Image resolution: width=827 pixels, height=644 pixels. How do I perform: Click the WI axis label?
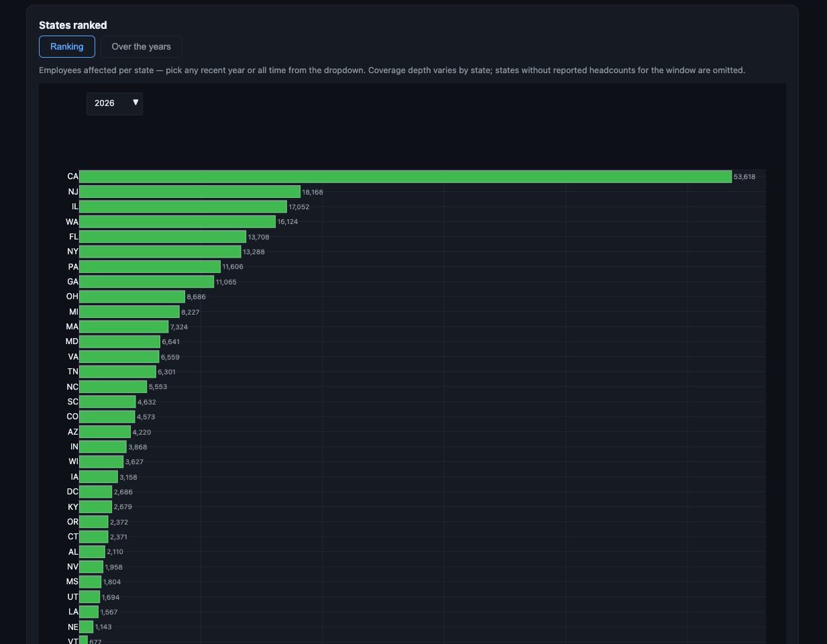coord(73,462)
